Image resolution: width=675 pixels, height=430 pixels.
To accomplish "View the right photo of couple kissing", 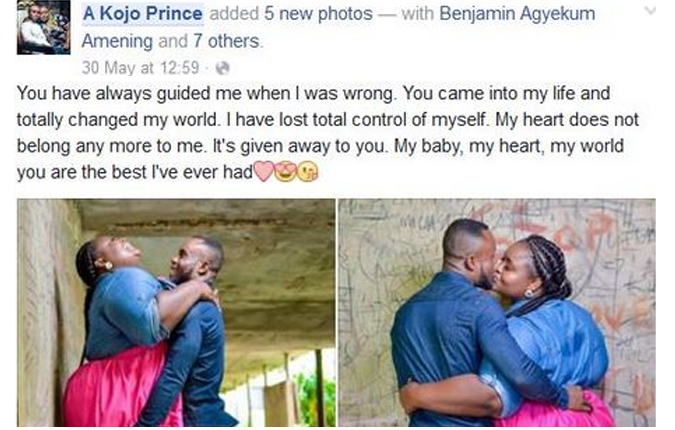I will pyautogui.click(x=497, y=312).
